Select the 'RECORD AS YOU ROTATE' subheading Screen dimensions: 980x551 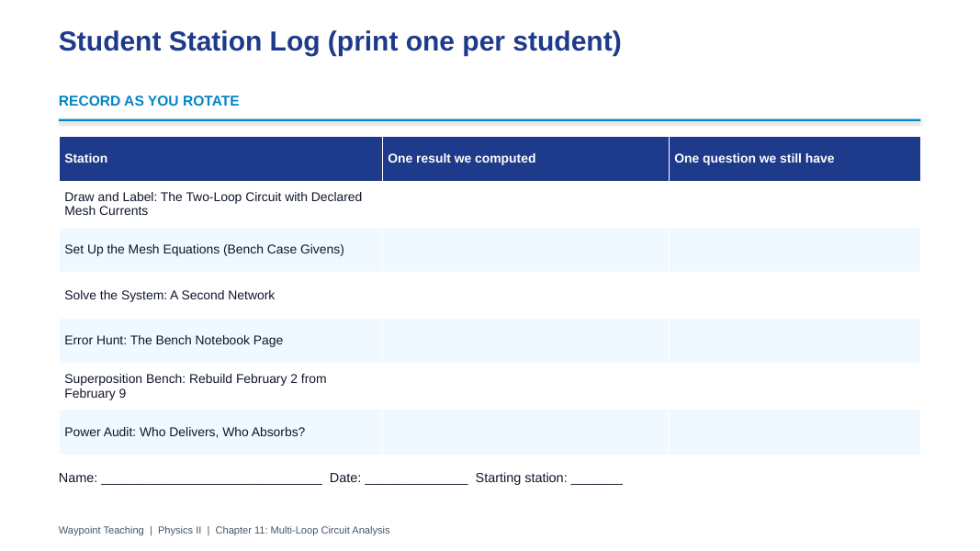tap(149, 101)
